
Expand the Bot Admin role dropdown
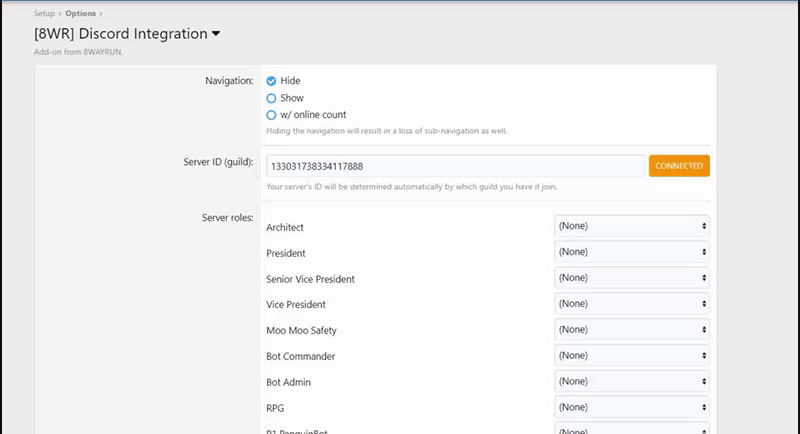[632, 381]
